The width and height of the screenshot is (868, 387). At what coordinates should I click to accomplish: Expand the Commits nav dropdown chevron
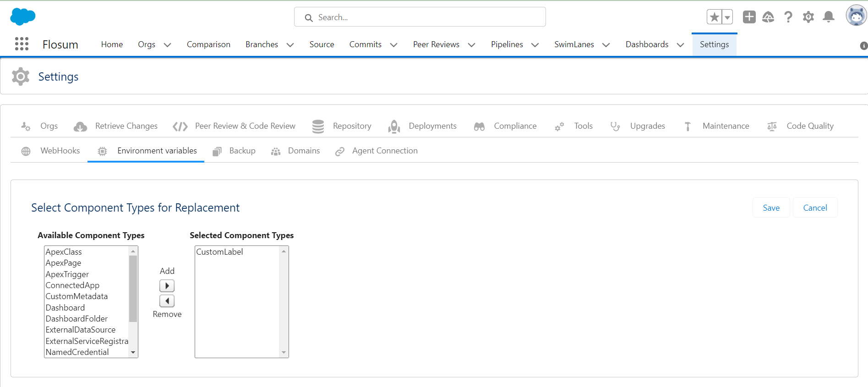[393, 45]
